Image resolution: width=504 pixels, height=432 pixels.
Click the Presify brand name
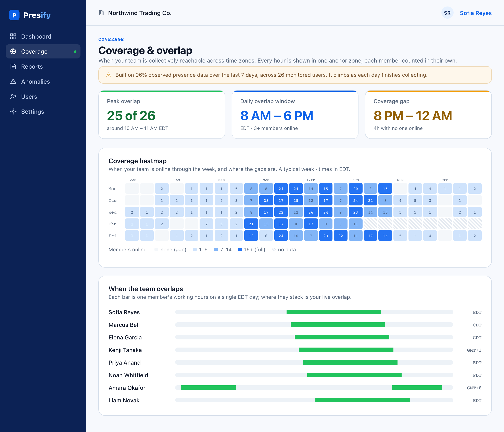[37, 15]
